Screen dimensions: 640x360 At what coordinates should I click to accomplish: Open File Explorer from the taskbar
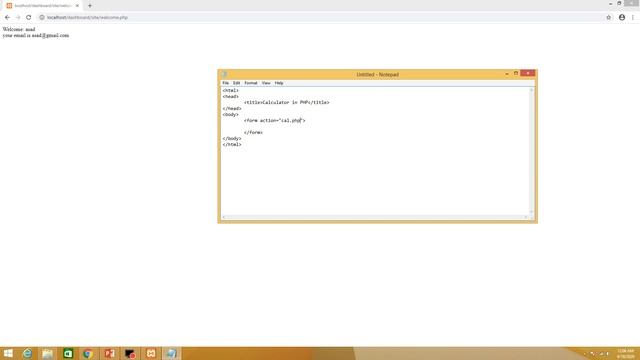tap(47, 353)
